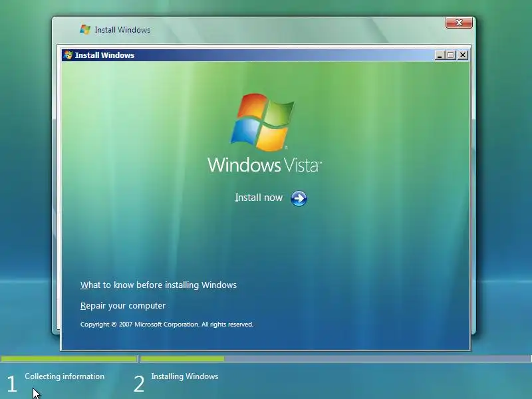This screenshot has width=532, height=399.
Task: Click the Installing Windows progress bar
Action: pos(336,358)
